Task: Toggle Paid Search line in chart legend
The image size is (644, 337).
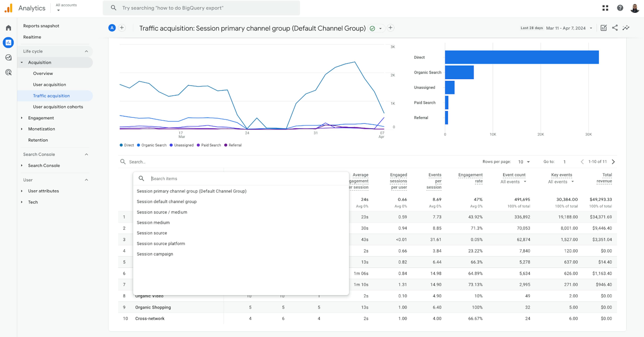Action: coord(210,145)
